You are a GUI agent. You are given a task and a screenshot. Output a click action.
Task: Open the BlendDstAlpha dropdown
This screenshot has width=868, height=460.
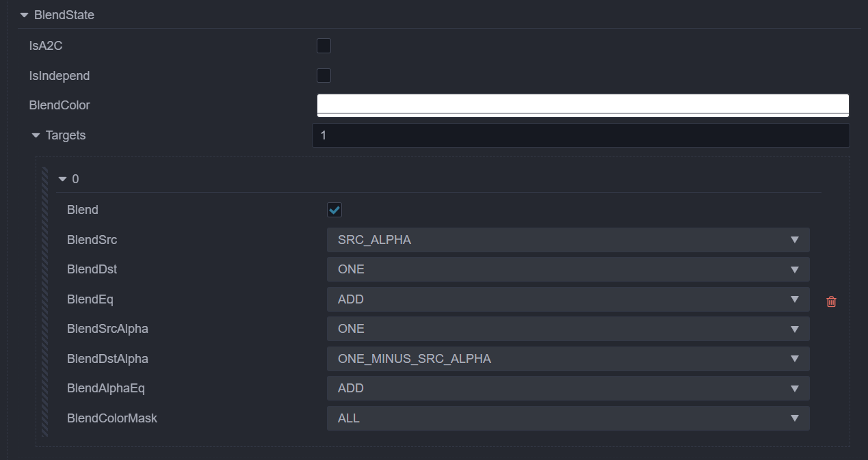tap(568, 359)
